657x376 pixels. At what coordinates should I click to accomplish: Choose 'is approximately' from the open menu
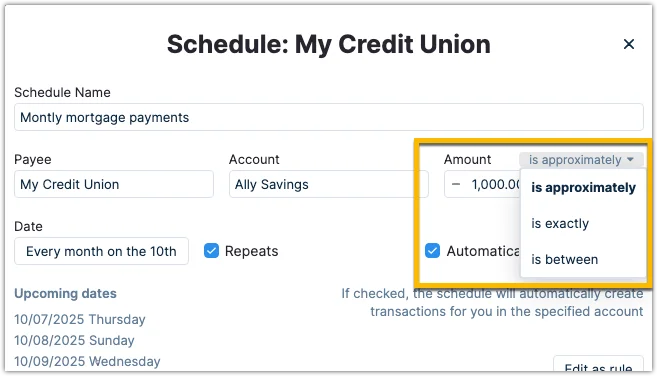[583, 187]
